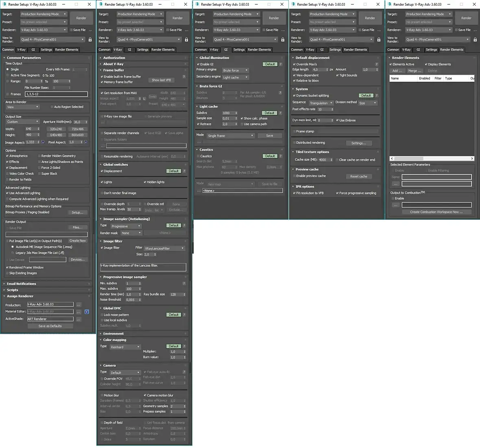Open help for Image sampler (Antialiasing)
Screen dimensions: 480x448
click(x=184, y=225)
